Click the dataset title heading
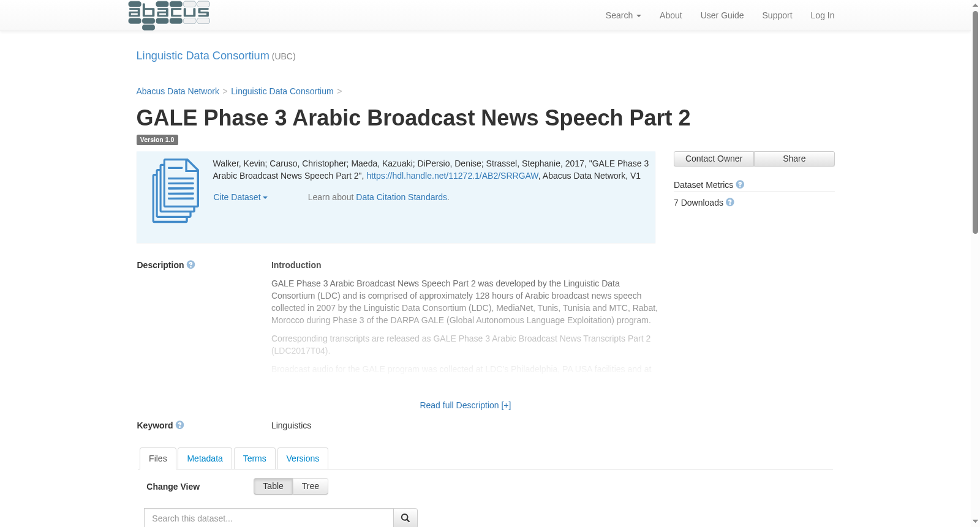980x527 pixels. (413, 118)
